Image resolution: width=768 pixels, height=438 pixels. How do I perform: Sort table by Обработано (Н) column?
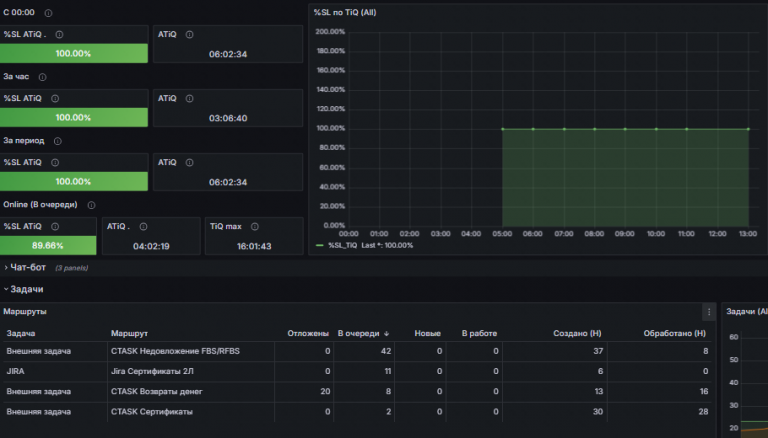coord(674,334)
